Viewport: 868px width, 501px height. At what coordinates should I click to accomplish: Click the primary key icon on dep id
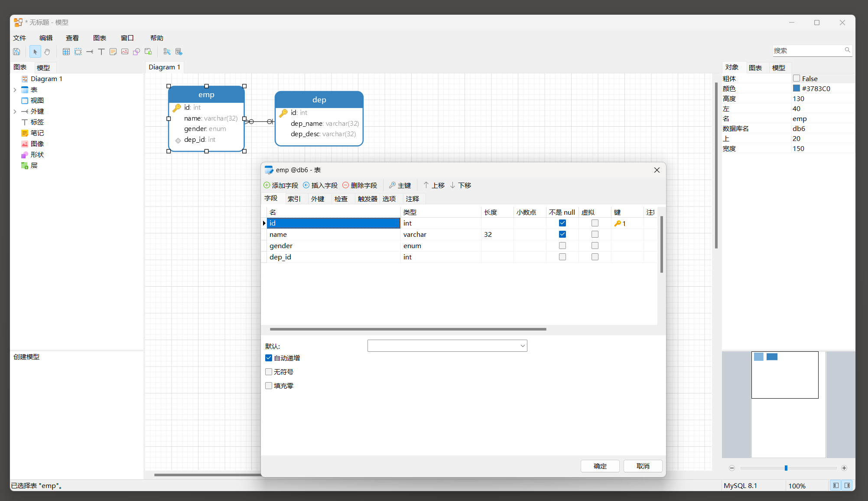pyautogui.click(x=283, y=113)
